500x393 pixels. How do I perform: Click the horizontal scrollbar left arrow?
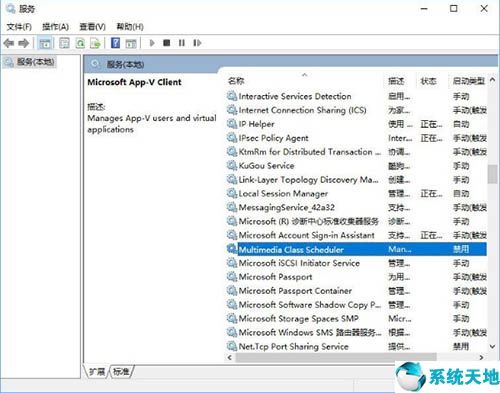230,357
